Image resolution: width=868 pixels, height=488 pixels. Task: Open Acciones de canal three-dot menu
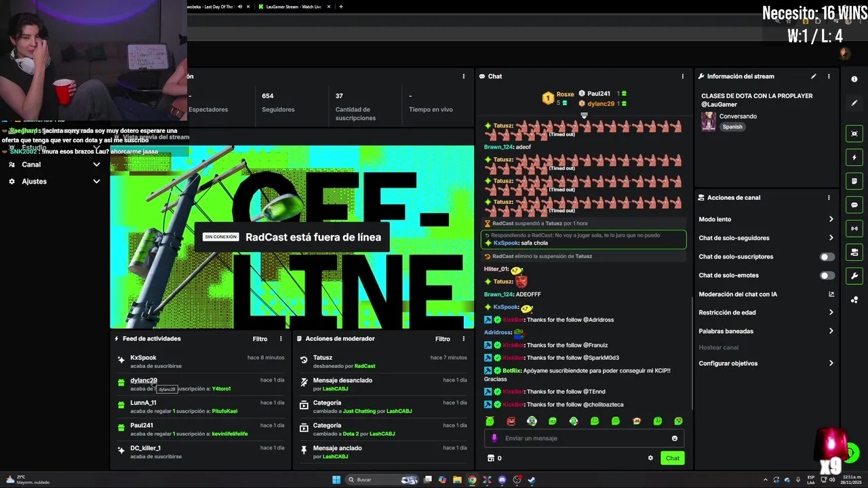829,198
